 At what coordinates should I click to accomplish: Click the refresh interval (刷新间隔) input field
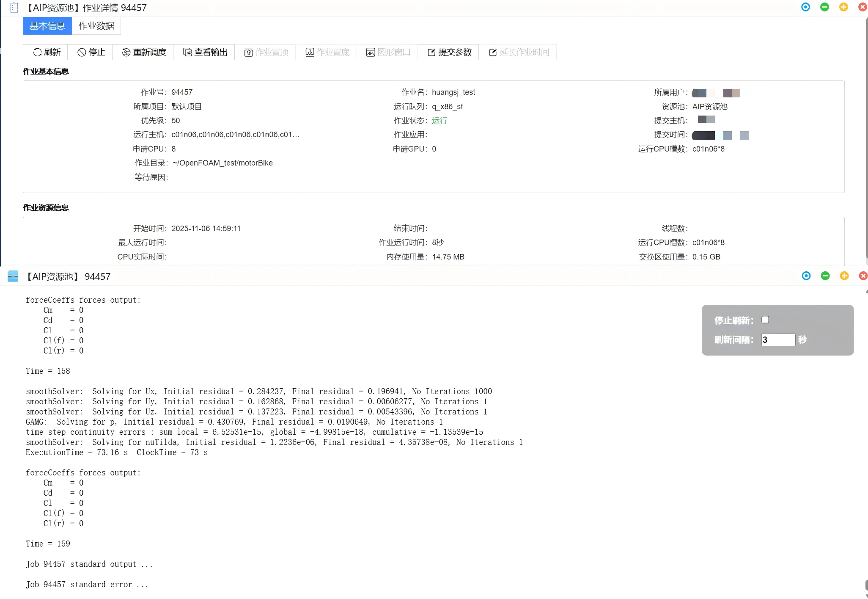777,340
